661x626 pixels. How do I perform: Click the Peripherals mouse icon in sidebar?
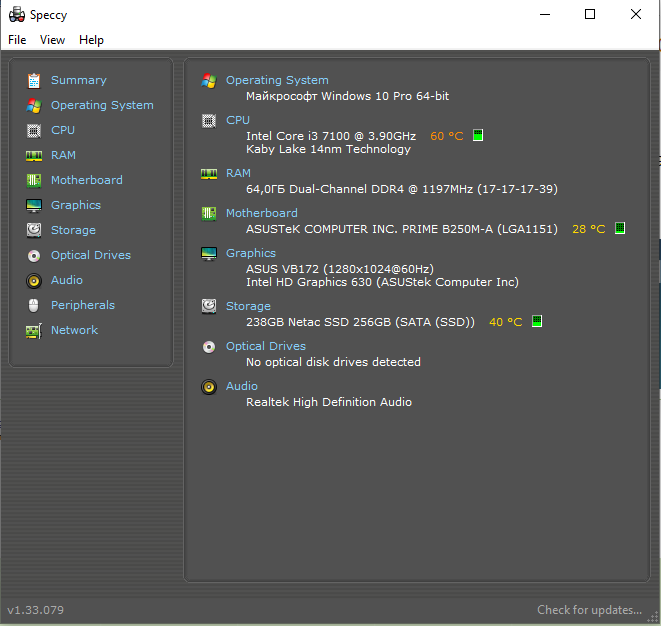pos(34,305)
